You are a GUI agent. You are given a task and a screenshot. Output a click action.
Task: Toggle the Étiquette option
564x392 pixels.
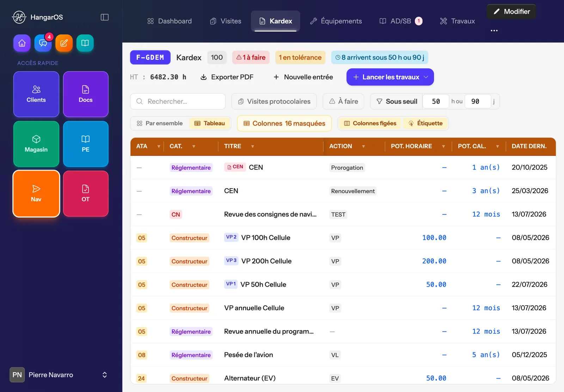tap(425, 123)
